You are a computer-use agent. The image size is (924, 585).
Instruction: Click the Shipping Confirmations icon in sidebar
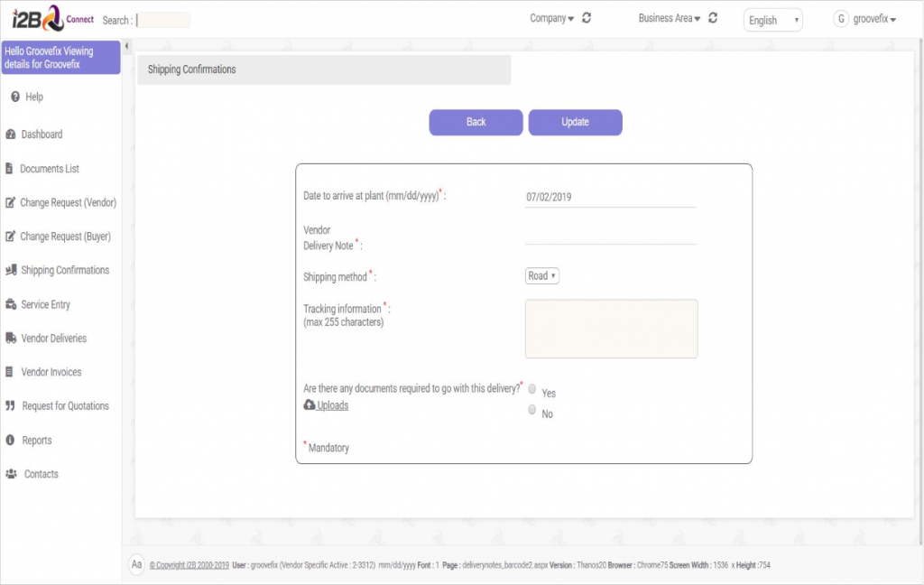click(11, 270)
